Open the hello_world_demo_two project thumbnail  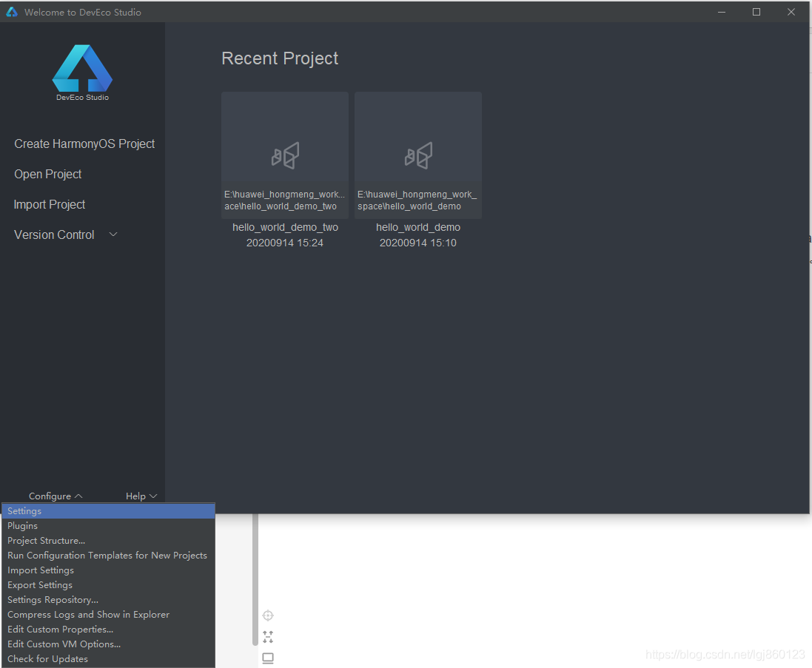[x=285, y=155]
